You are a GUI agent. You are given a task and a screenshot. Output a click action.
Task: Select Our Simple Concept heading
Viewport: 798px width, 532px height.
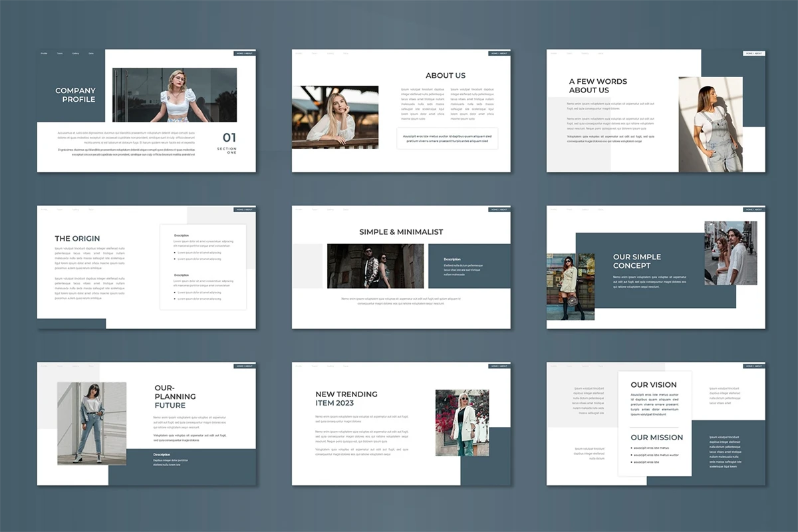[636, 261]
